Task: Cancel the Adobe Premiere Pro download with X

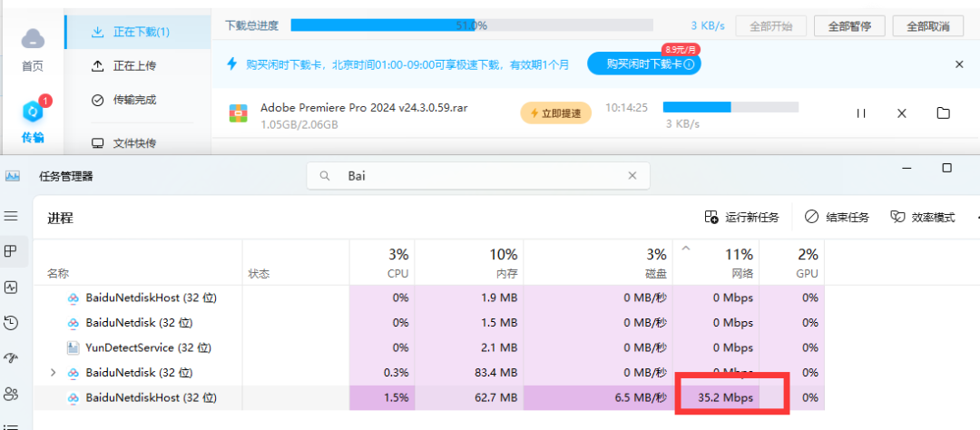Action: click(x=901, y=113)
